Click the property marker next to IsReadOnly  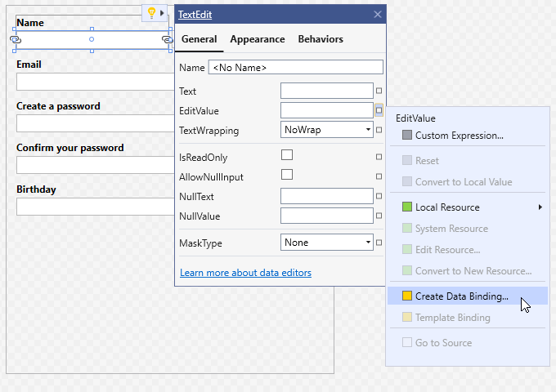click(x=379, y=157)
